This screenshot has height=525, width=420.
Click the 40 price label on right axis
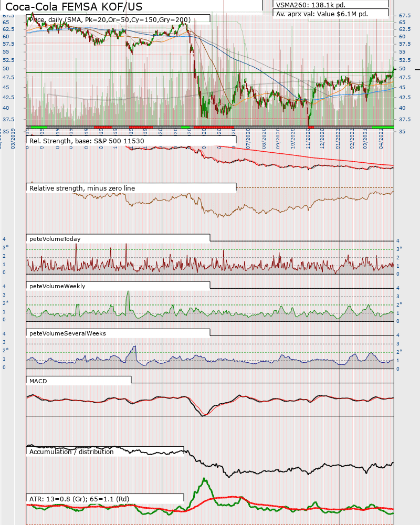coord(402,108)
